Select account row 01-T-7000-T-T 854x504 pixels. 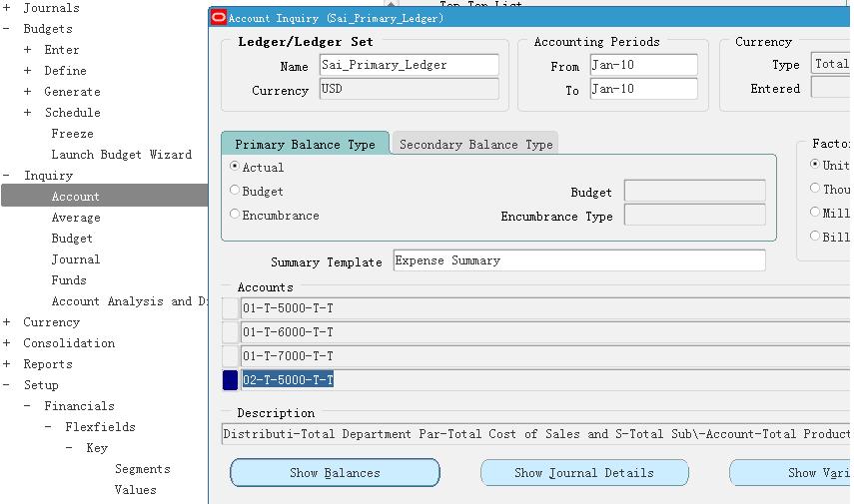click(x=545, y=356)
